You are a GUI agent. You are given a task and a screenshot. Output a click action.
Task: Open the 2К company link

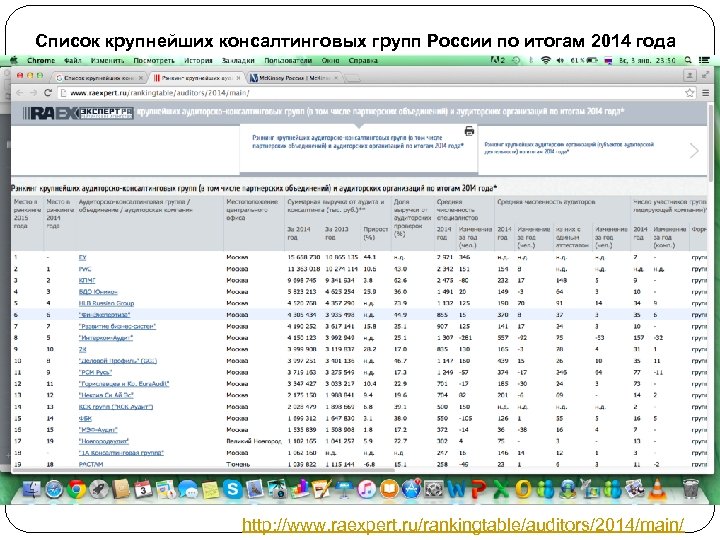tap(82, 349)
